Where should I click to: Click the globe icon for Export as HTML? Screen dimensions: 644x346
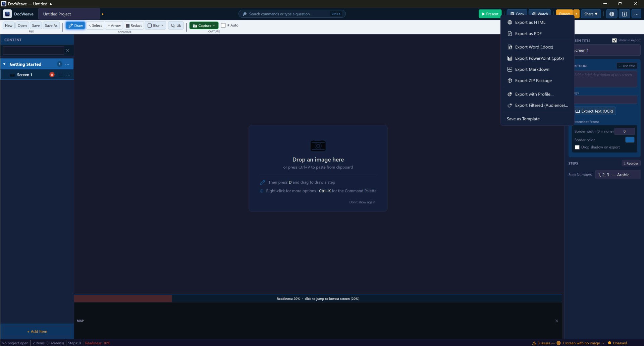(x=510, y=22)
